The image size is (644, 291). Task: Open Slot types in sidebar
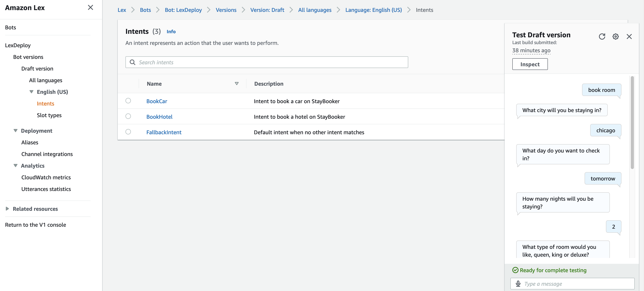point(49,115)
